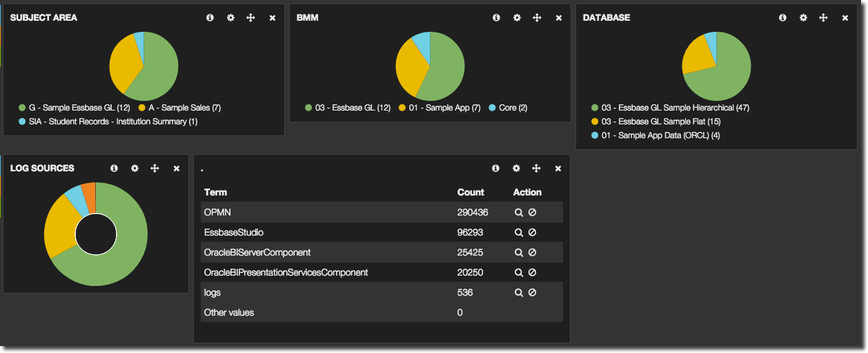
Task: Toggle the A - Sample Sales legend entry
Action: click(x=184, y=108)
